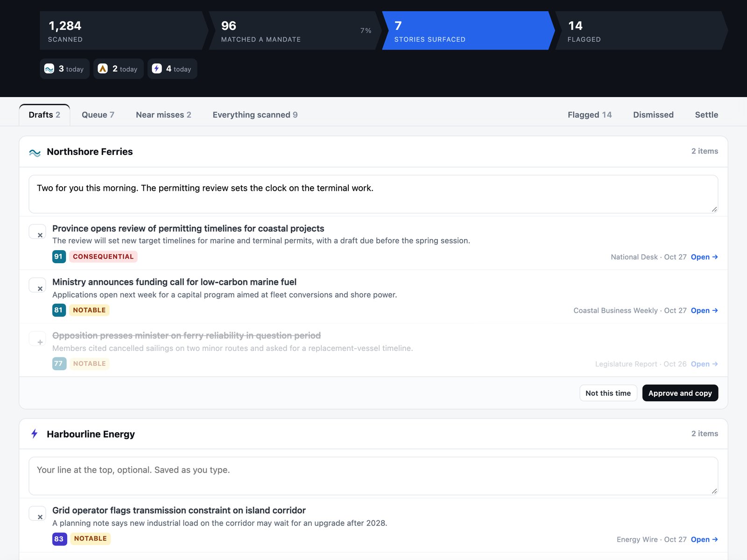Click the lightning icon beside Harbourline Energy

tap(35, 434)
